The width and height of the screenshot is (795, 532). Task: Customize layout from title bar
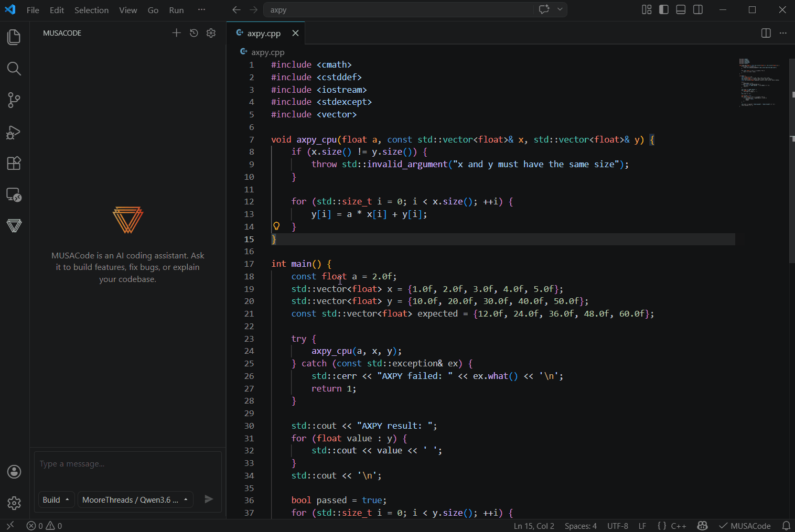point(647,9)
